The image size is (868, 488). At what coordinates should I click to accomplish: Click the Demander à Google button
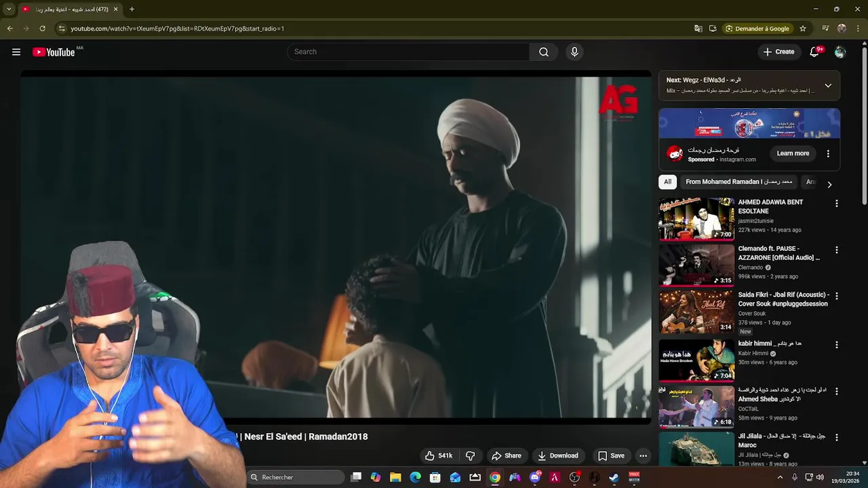pyautogui.click(x=757, y=28)
